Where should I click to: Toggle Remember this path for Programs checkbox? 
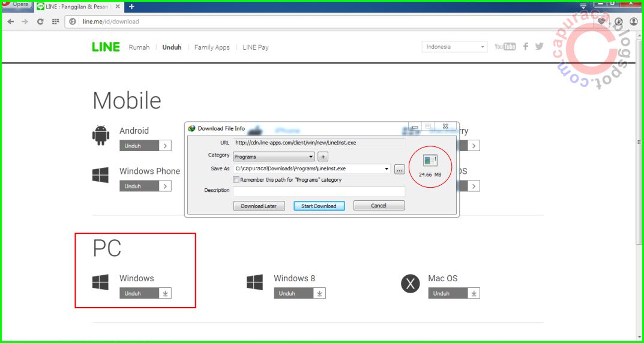click(236, 180)
